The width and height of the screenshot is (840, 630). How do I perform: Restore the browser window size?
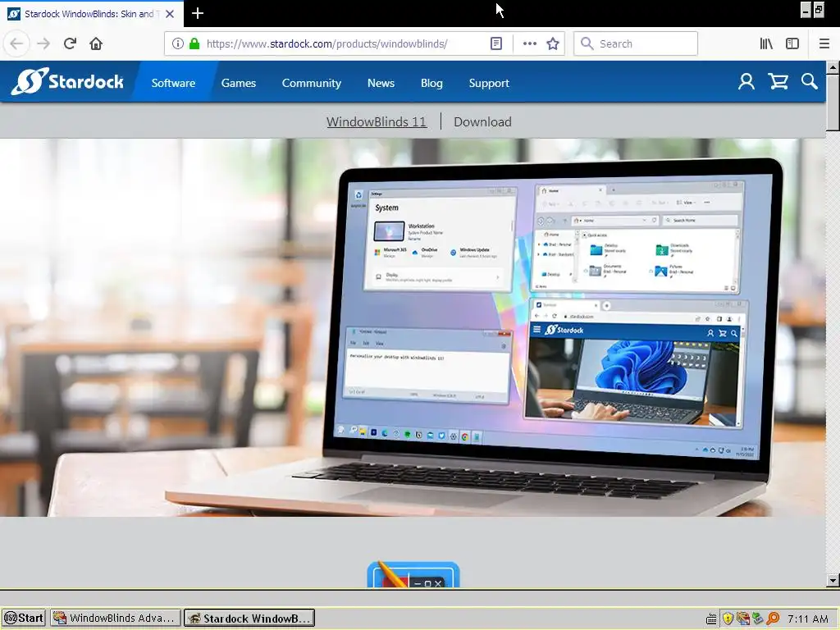(819, 10)
